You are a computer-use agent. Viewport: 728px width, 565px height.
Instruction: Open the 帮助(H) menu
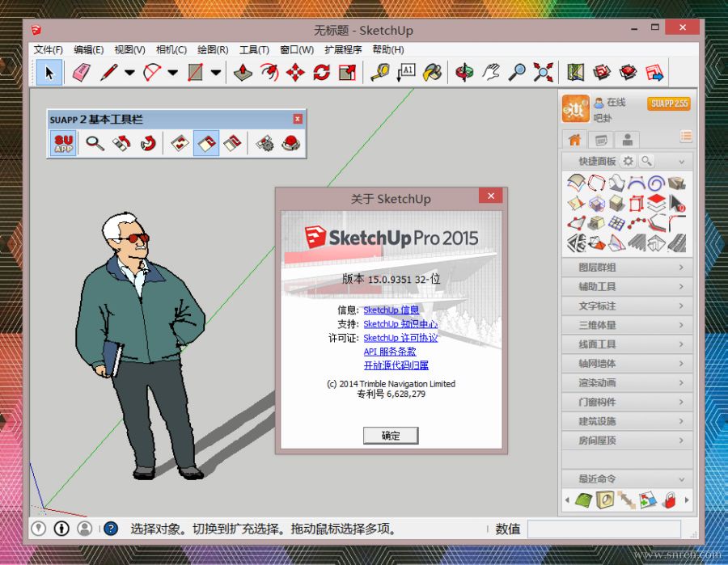pos(388,49)
